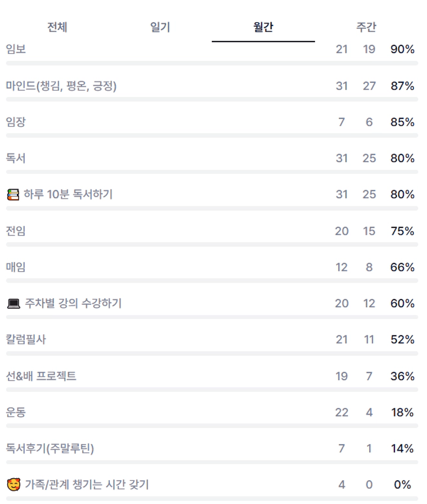Click the progress bar under 매임

[x=212, y=280]
